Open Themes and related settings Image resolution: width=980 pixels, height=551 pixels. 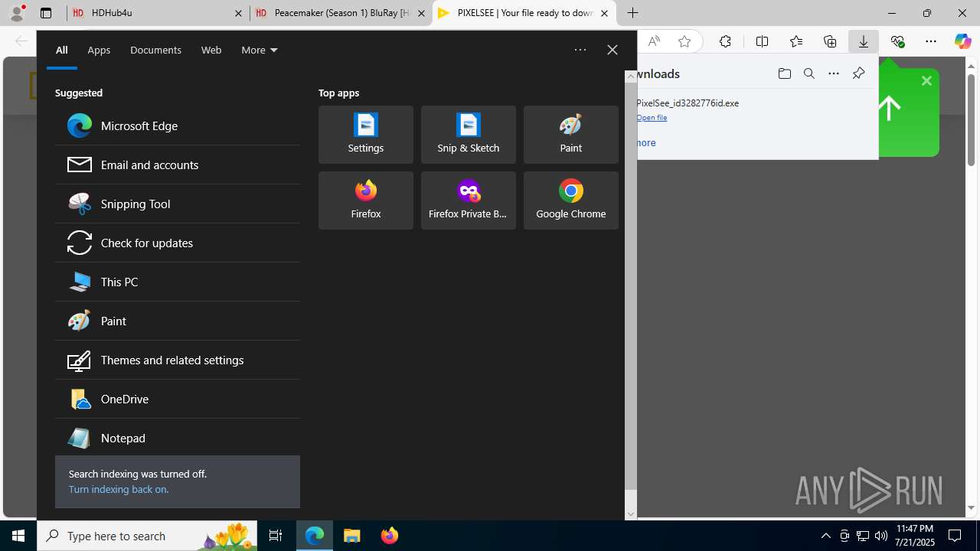(178, 360)
